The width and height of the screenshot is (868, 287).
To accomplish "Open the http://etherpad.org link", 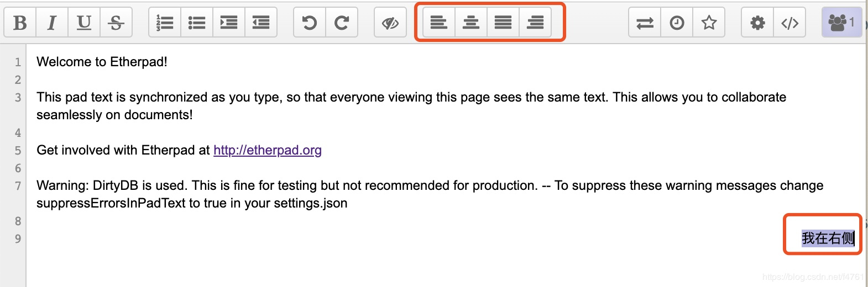I will [268, 150].
